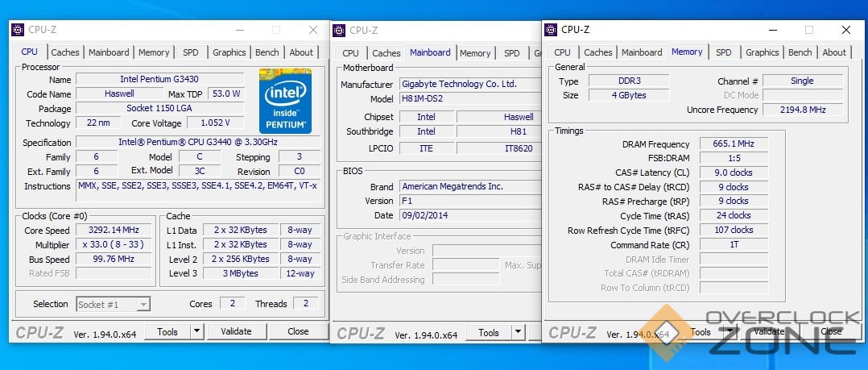Click the memory Size value '4 GBytes'

pos(629,95)
